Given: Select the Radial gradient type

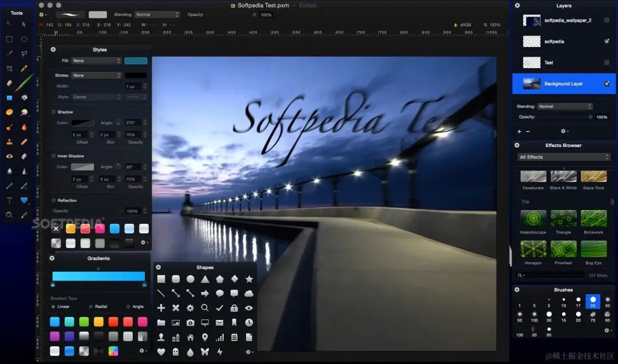Looking at the screenshot, I should click(91, 306).
